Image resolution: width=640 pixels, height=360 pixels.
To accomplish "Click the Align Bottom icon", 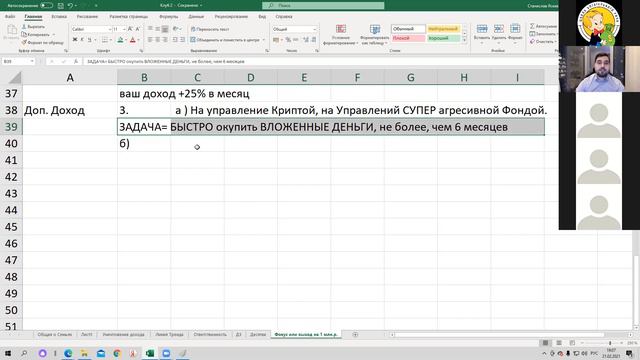I will [x=165, y=29].
